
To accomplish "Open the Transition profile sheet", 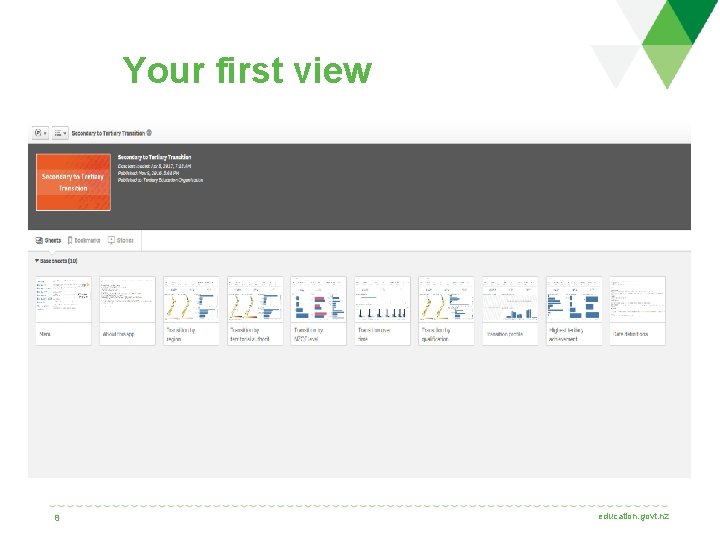I will coord(510,310).
